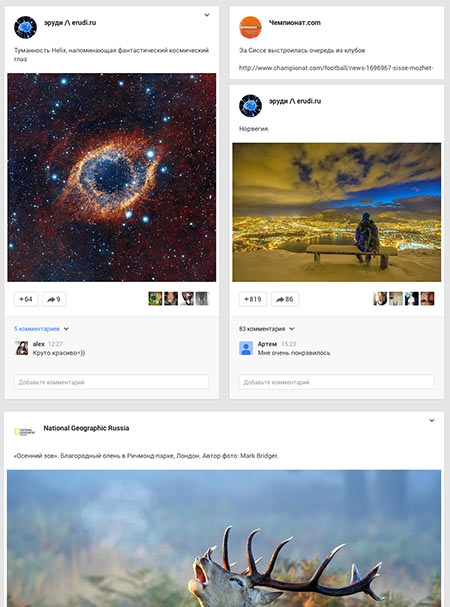Open the erudi.ru avatar on Helix nebula post
This screenshot has width=450, height=607.
pyautogui.click(x=26, y=27)
